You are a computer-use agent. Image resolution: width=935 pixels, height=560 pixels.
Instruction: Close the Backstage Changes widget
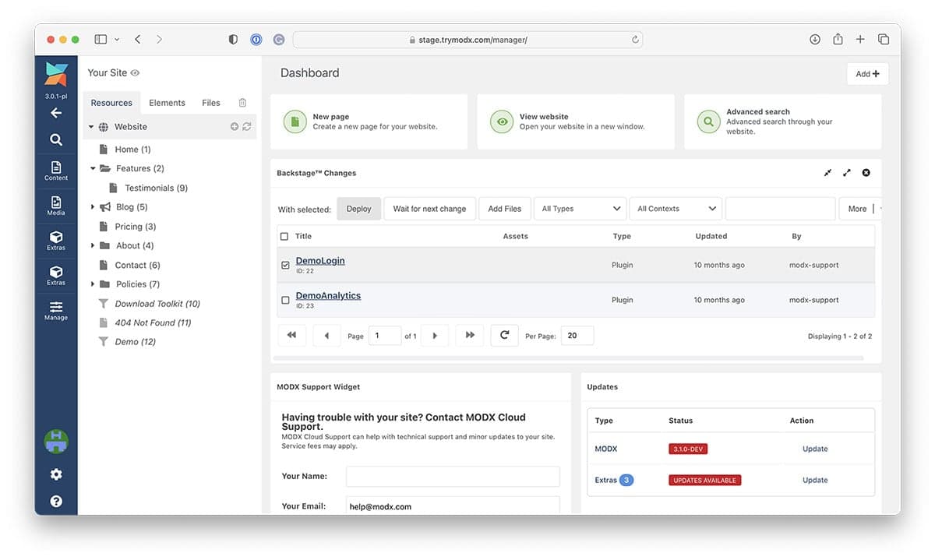click(x=866, y=173)
